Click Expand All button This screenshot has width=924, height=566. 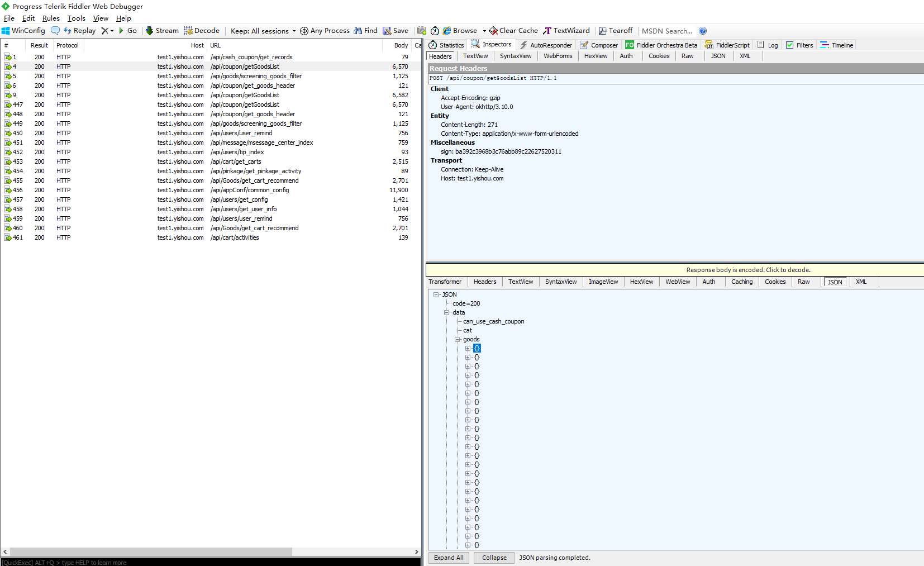point(449,558)
